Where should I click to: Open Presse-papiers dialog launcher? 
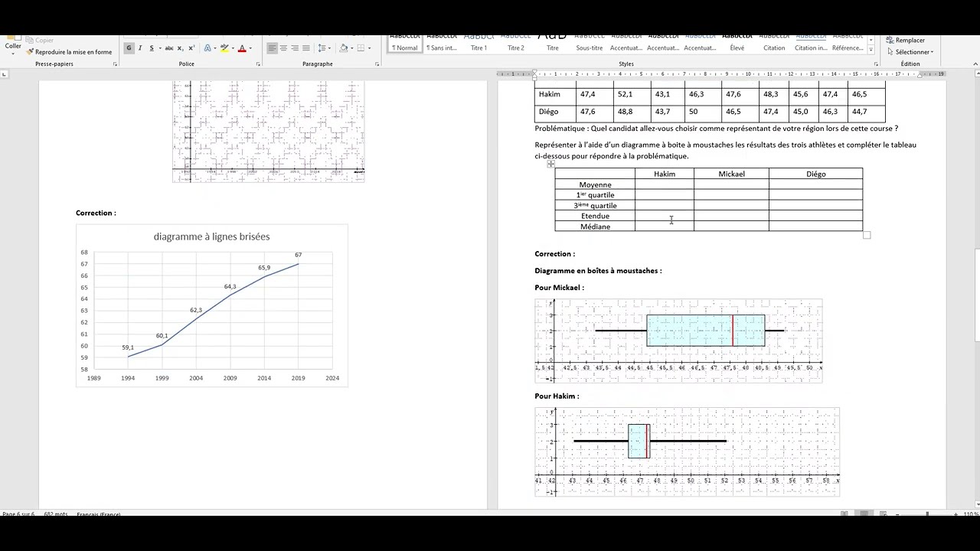[x=115, y=64]
